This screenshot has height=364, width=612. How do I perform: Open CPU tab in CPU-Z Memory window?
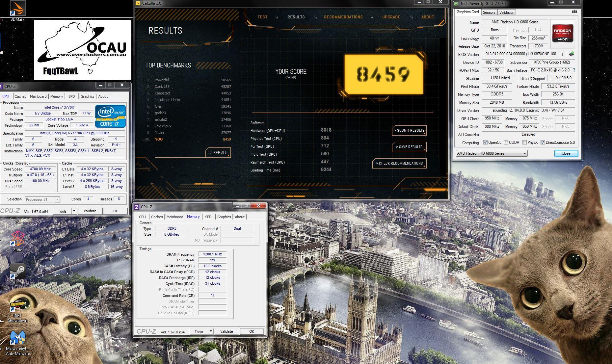(142, 217)
